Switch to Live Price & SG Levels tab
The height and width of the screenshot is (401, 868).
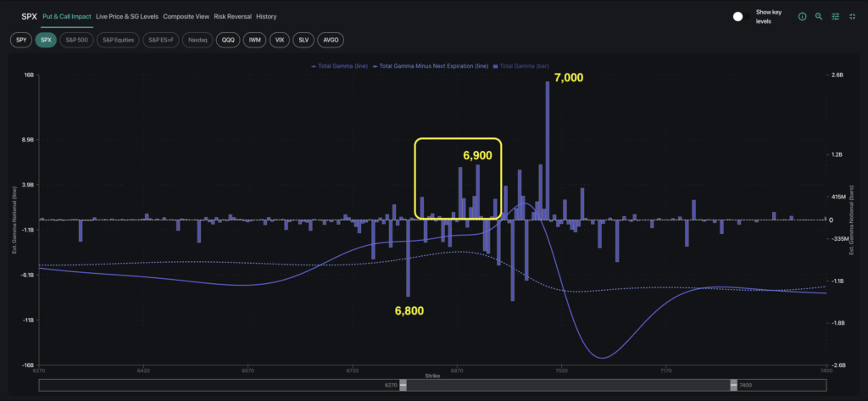point(127,16)
